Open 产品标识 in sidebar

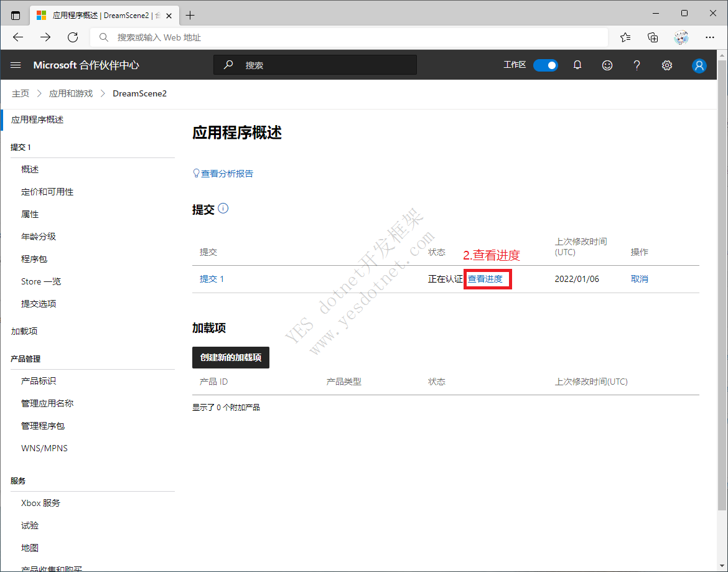coord(39,381)
